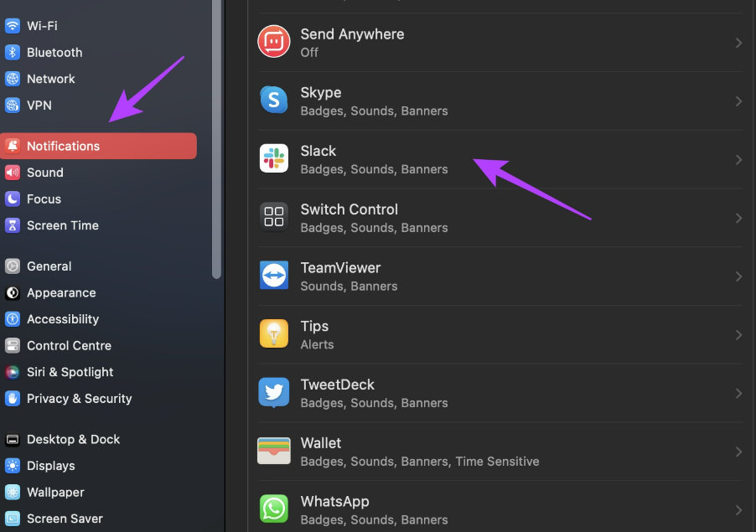Expand TeamViewer row chevron
The image size is (756, 532).
point(738,276)
